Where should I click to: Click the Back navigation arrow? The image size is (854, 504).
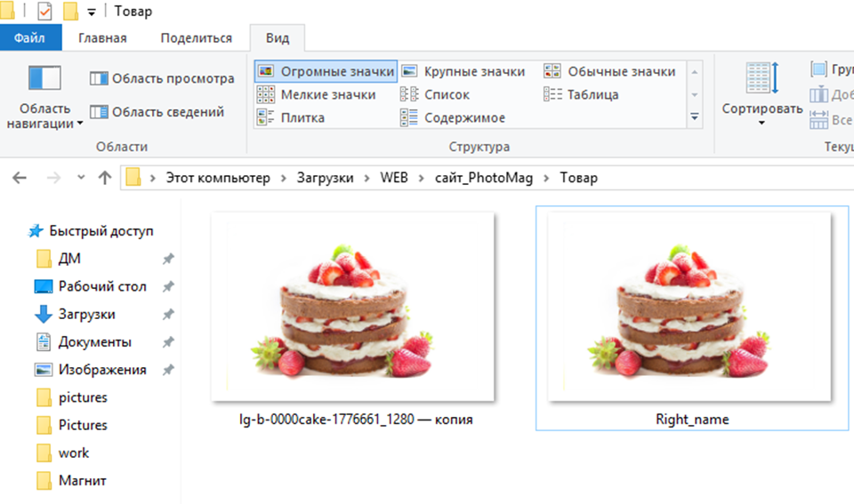[20, 178]
